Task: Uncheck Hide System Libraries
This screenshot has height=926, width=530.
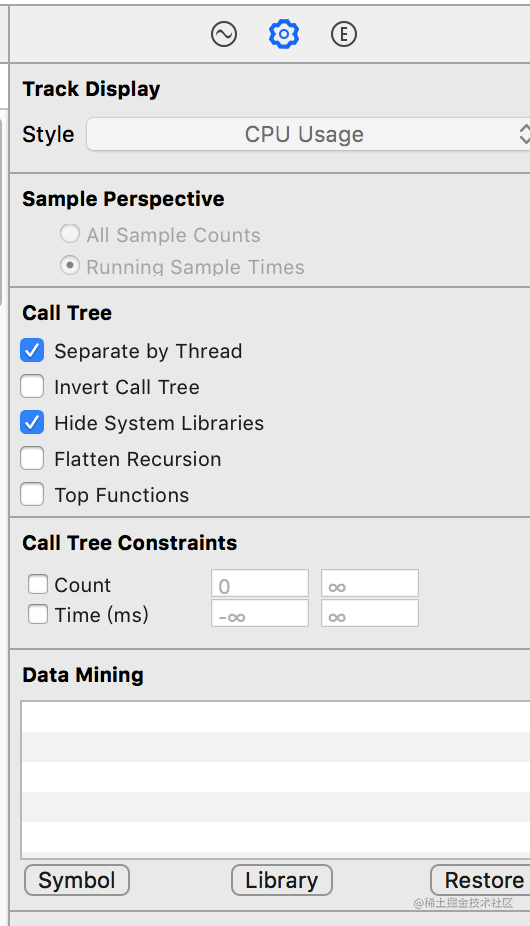Action: pyautogui.click(x=32, y=423)
